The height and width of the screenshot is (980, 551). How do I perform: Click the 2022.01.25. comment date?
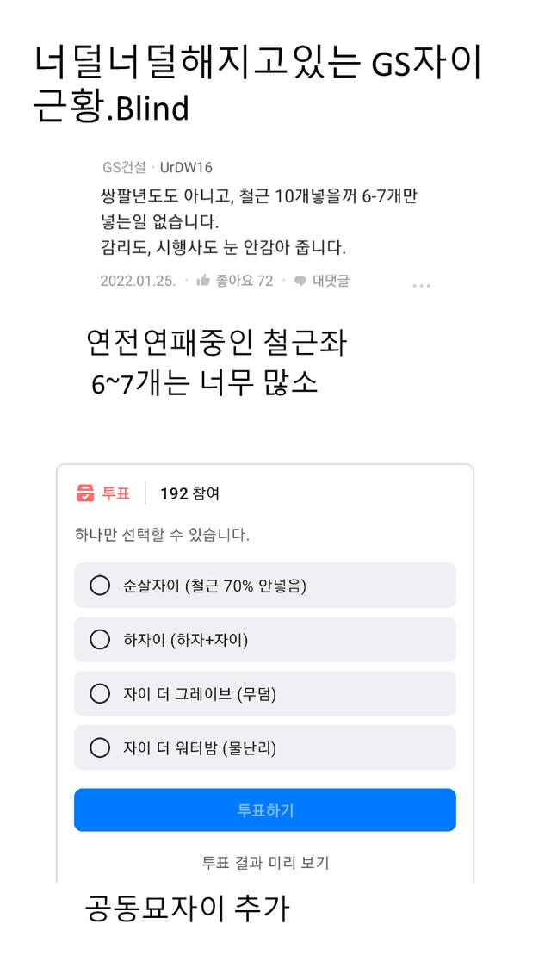click(x=138, y=281)
